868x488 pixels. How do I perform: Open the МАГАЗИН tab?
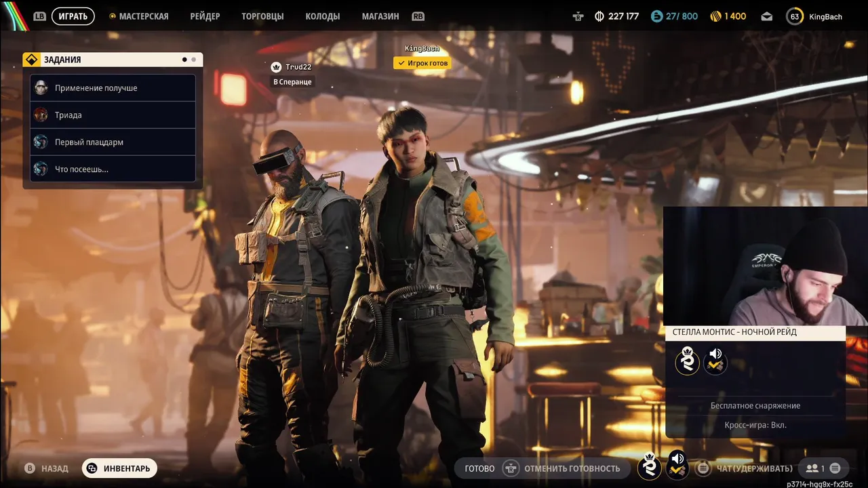[380, 16]
